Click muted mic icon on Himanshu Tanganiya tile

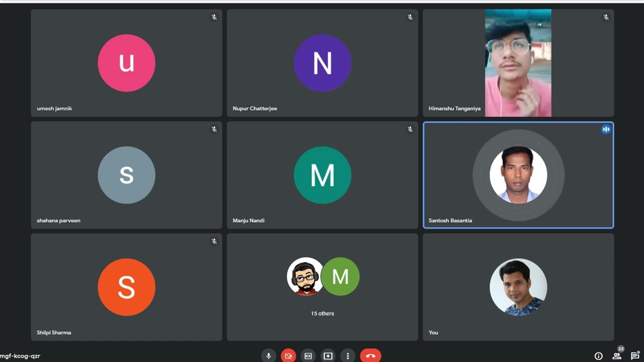(606, 17)
